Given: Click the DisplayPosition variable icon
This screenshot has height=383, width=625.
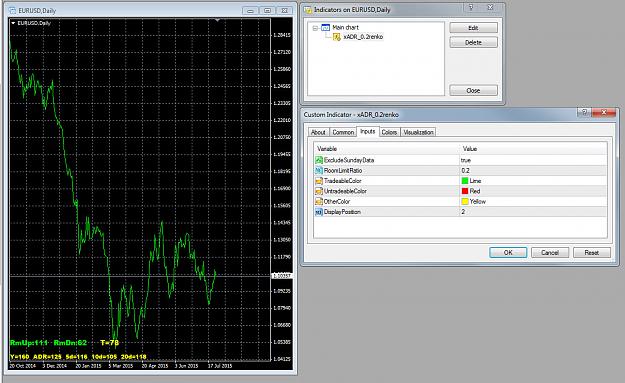Looking at the screenshot, I should pyautogui.click(x=319, y=212).
